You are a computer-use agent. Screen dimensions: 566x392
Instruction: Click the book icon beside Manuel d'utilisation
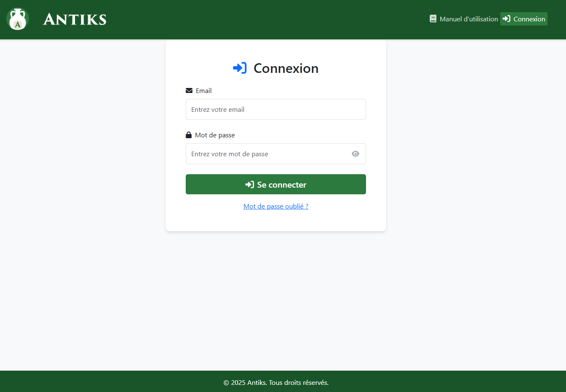point(433,19)
